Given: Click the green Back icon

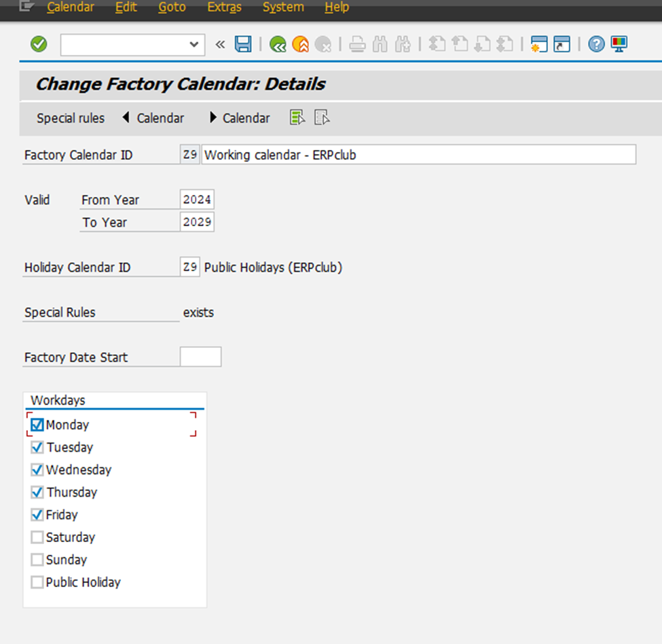Looking at the screenshot, I should coord(278,44).
